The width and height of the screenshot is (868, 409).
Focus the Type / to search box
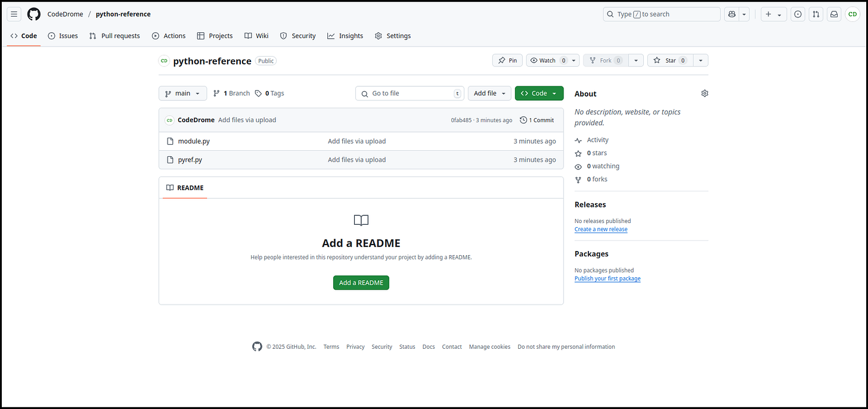[662, 14]
